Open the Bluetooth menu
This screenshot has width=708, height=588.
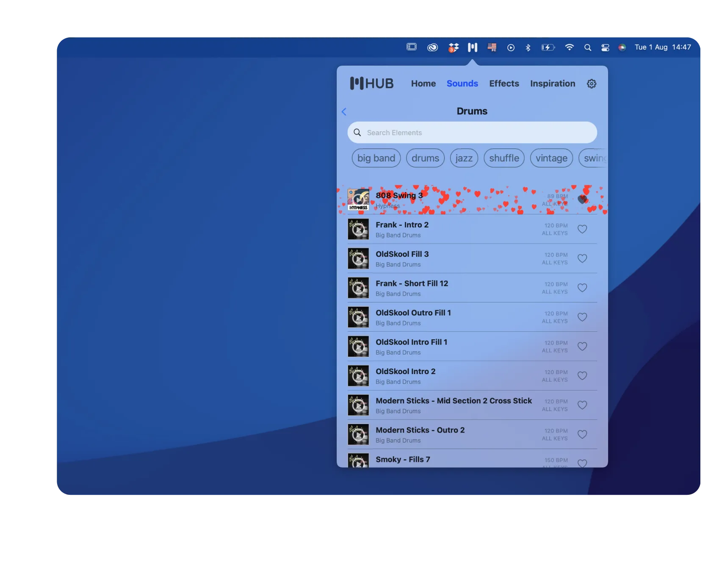528,47
